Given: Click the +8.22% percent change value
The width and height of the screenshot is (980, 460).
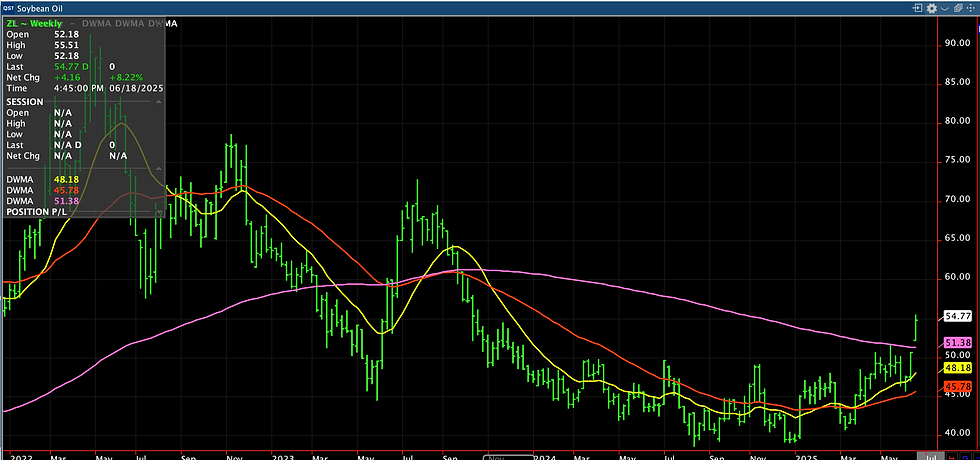Looking at the screenshot, I should (126, 77).
